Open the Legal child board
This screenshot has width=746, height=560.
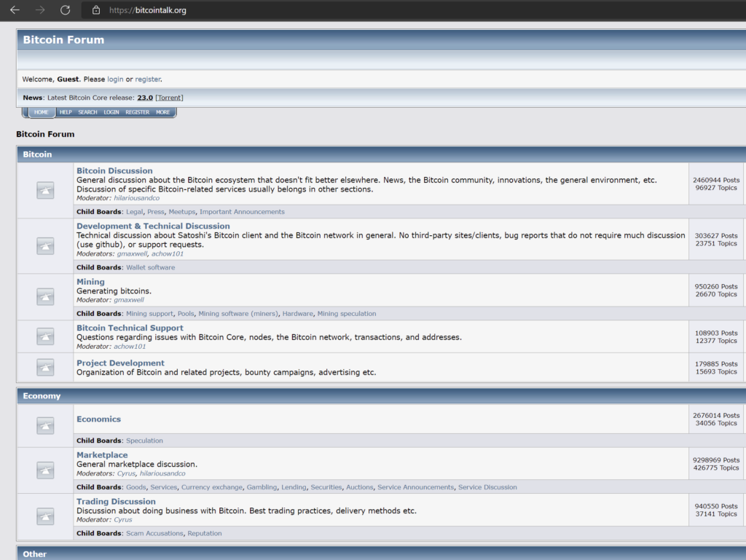tap(134, 212)
